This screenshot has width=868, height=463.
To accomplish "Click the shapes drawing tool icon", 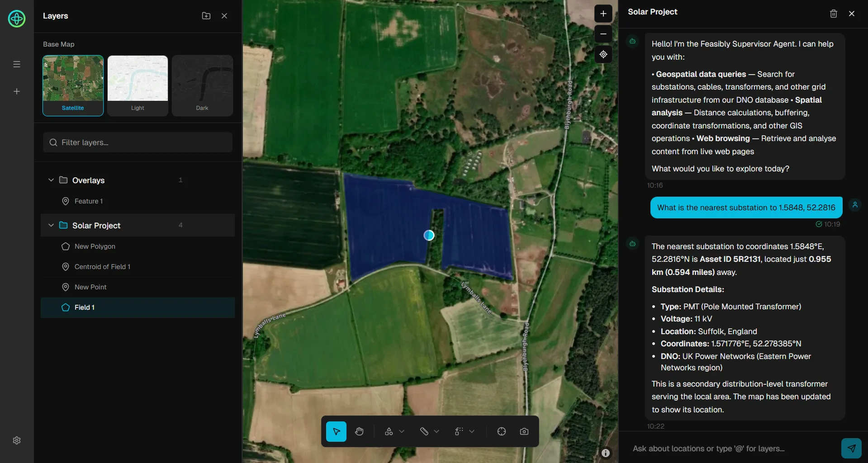I will pyautogui.click(x=389, y=431).
